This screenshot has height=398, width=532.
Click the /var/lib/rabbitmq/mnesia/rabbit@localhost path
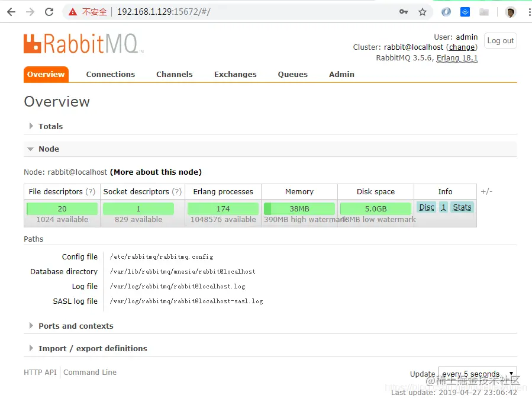(182, 272)
